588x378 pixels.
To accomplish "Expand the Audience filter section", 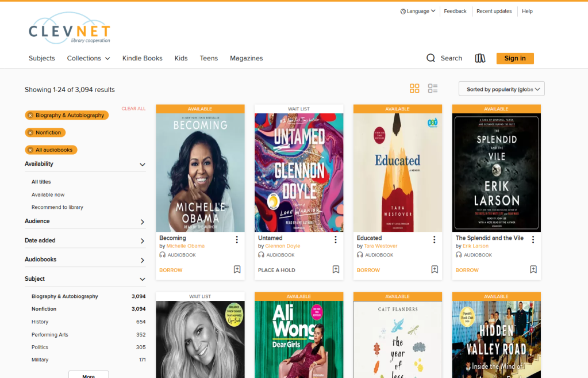I will pos(142,222).
